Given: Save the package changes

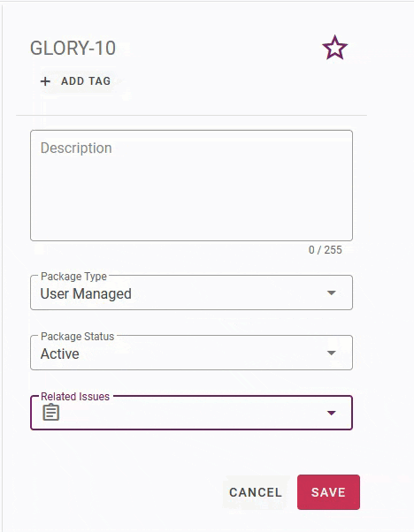Looking at the screenshot, I should pos(328,492).
